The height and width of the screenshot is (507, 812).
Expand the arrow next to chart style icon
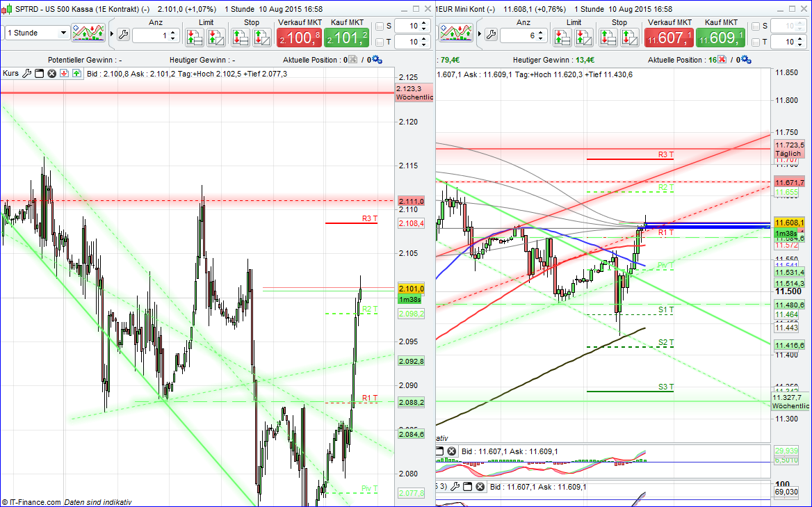coord(111,33)
